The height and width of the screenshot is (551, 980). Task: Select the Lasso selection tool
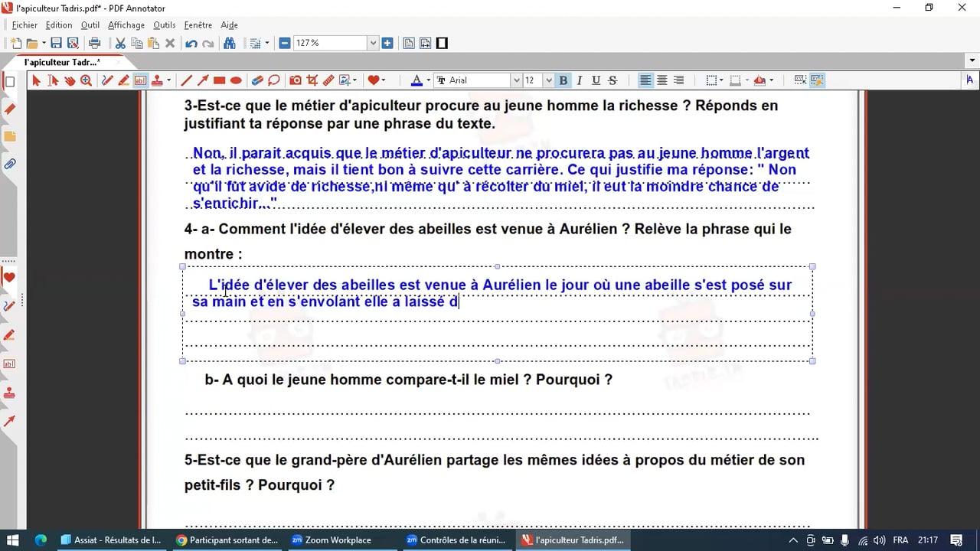(x=274, y=80)
